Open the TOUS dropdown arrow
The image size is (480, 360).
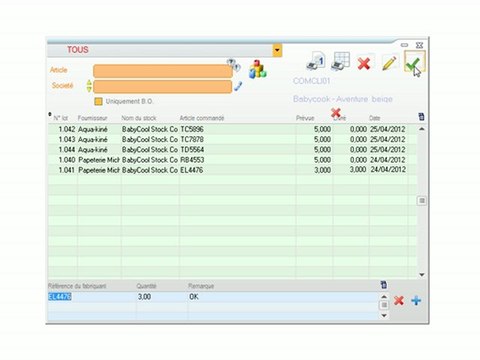click(x=277, y=50)
